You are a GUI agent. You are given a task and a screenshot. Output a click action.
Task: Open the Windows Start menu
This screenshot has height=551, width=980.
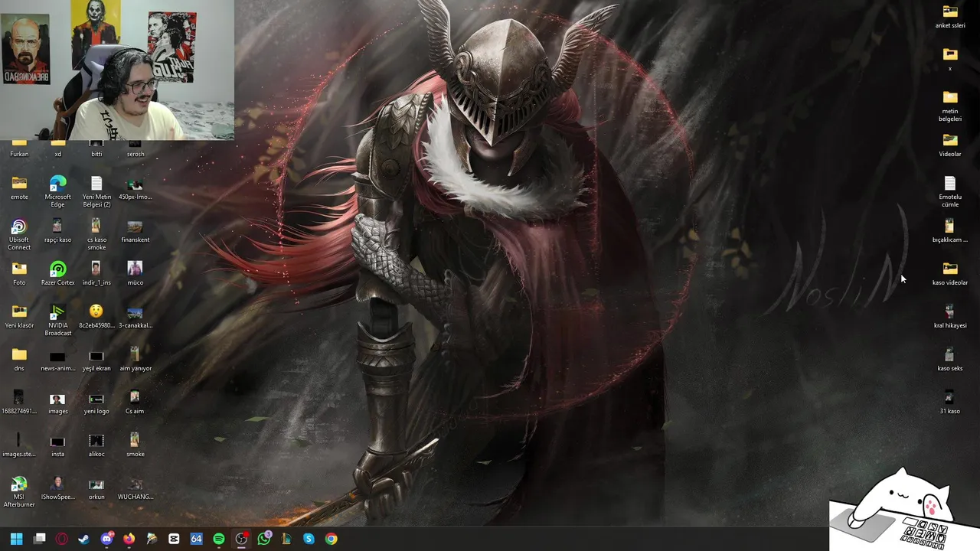[17, 539]
